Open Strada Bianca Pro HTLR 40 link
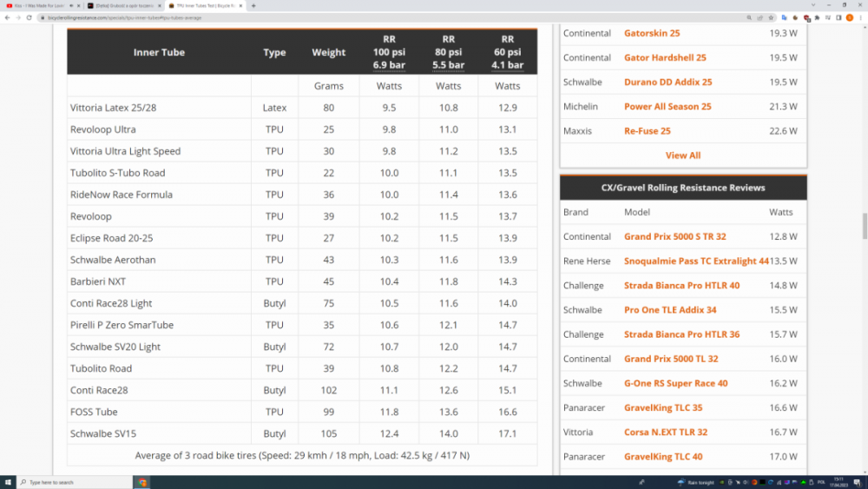Screen dimensions: 868x489 click(x=681, y=285)
